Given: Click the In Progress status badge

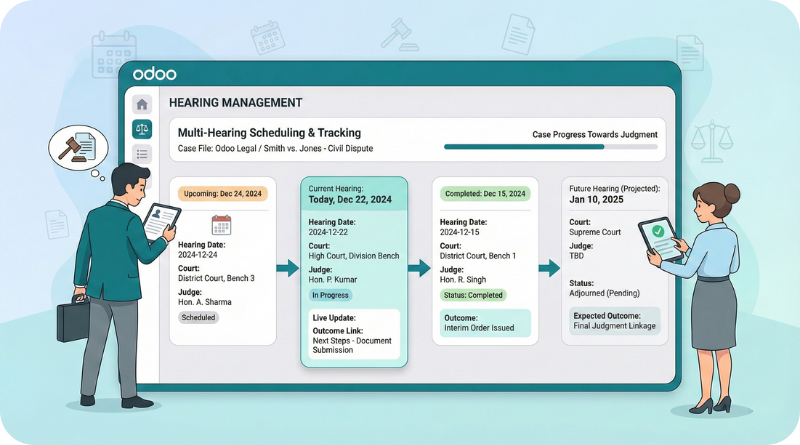Looking at the screenshot, I should click(333, 296).
